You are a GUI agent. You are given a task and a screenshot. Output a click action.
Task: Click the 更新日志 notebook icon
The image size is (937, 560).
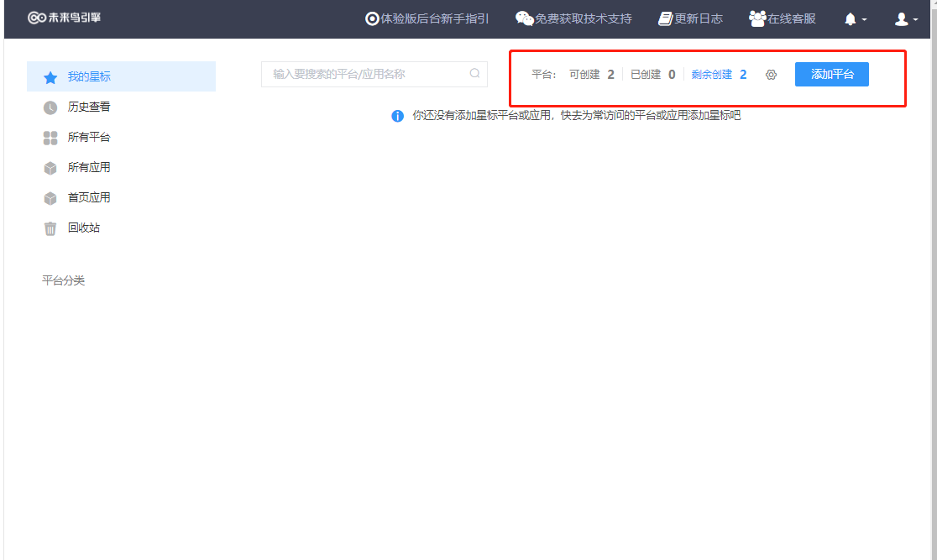coord(665,19)
